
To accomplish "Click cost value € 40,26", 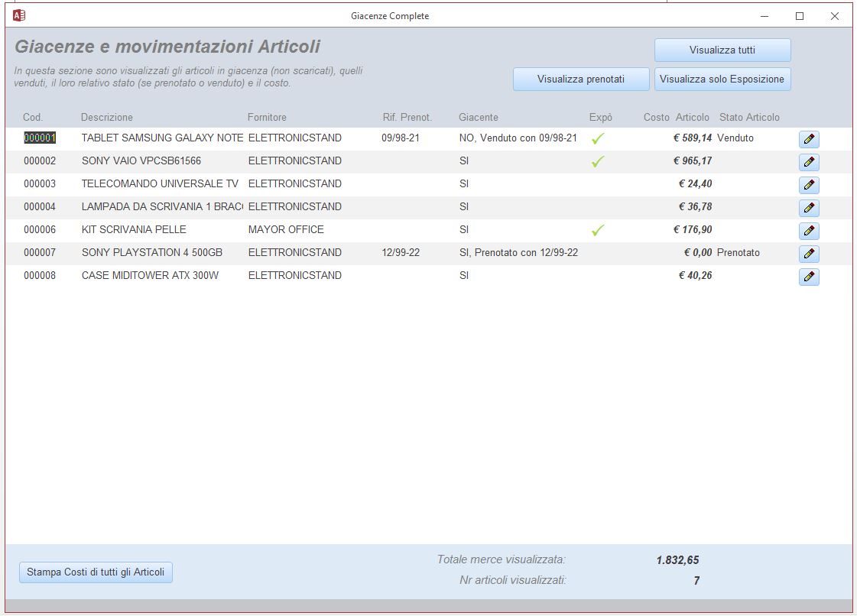I will pos(695,275).
